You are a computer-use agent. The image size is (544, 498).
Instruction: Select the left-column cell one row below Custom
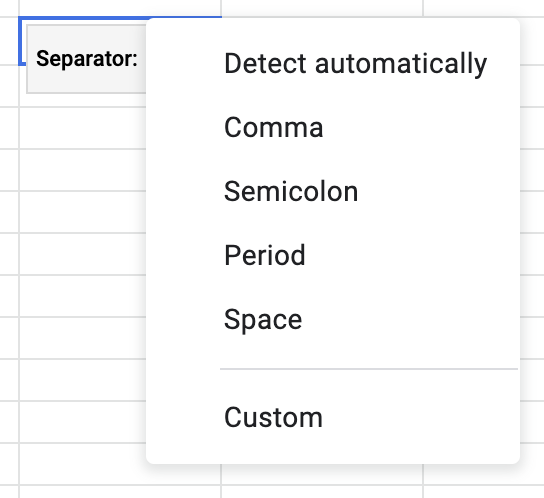click(83, 464)
